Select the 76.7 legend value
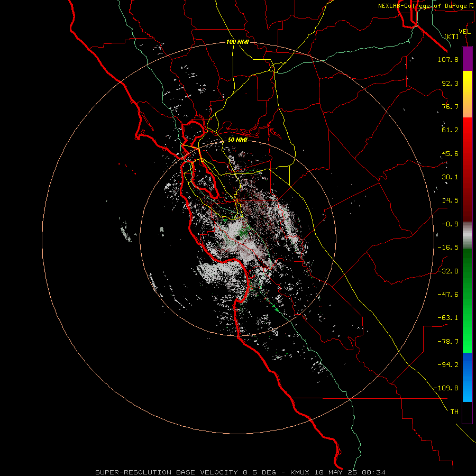Viewport: 476px width, 476px height. pos(450,106)
